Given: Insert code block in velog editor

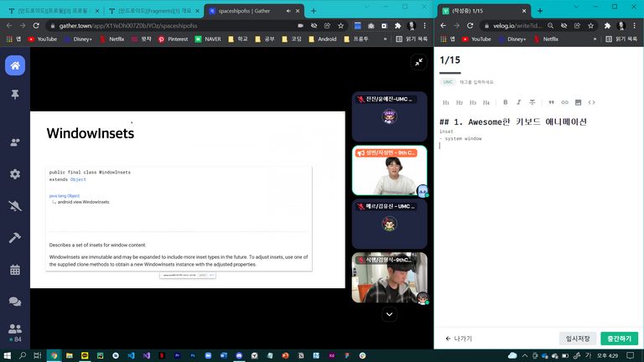Looking at the screenshot, I should tap(591, 102).
